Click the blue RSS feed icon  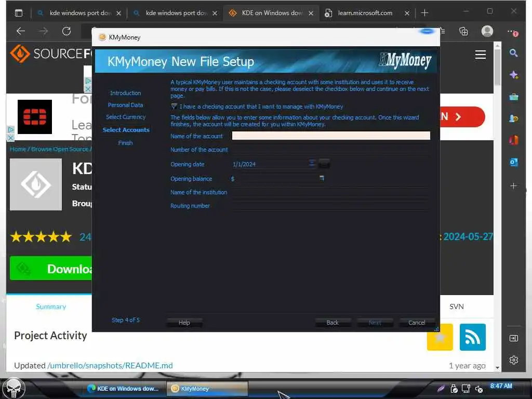click(472, 337)
